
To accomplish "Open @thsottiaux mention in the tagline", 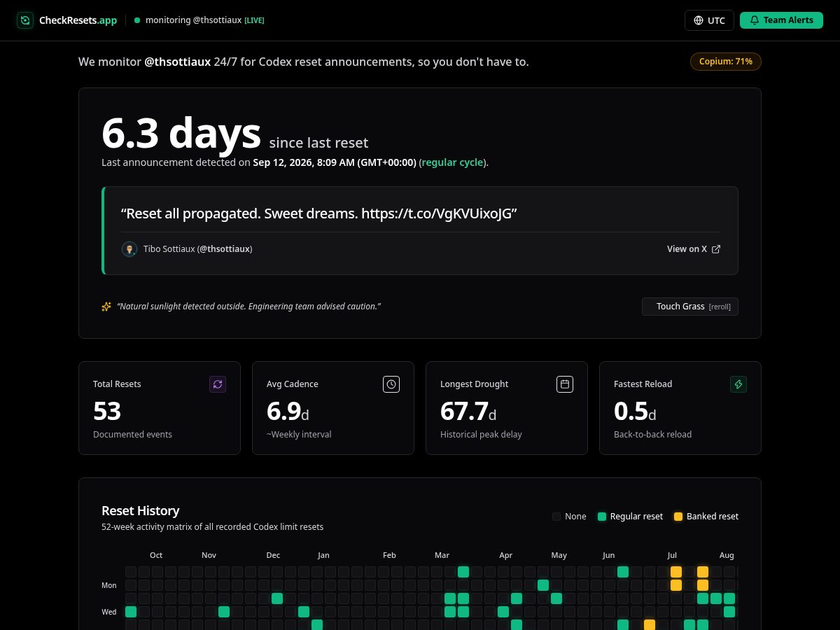I will click(x=177, y=62).
